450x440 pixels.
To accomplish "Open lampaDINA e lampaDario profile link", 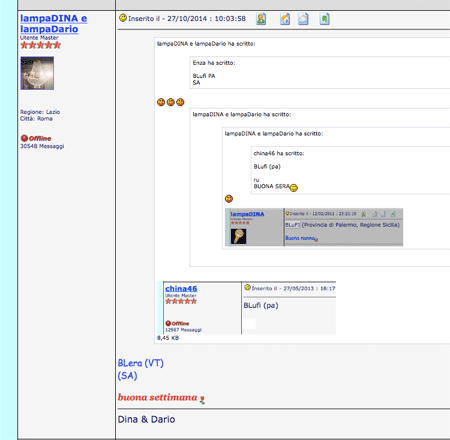I will pos(53,23).
